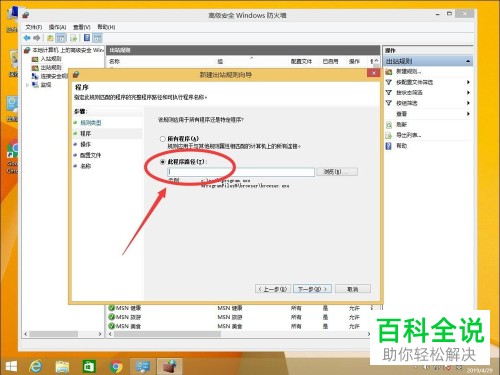Viewport: 500px width, 375px height.
Task: Click 导出列表... in the Actions pane
Action: (x=408, y=135)
